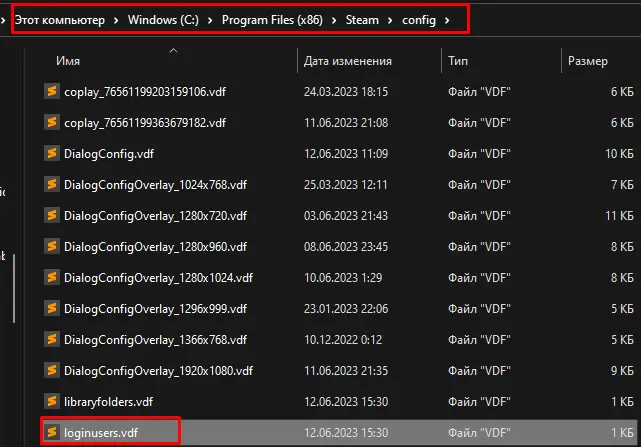
Task: Go to Windows (C:) in address bar
Action: pyautogui.click(x=163, y=20)
